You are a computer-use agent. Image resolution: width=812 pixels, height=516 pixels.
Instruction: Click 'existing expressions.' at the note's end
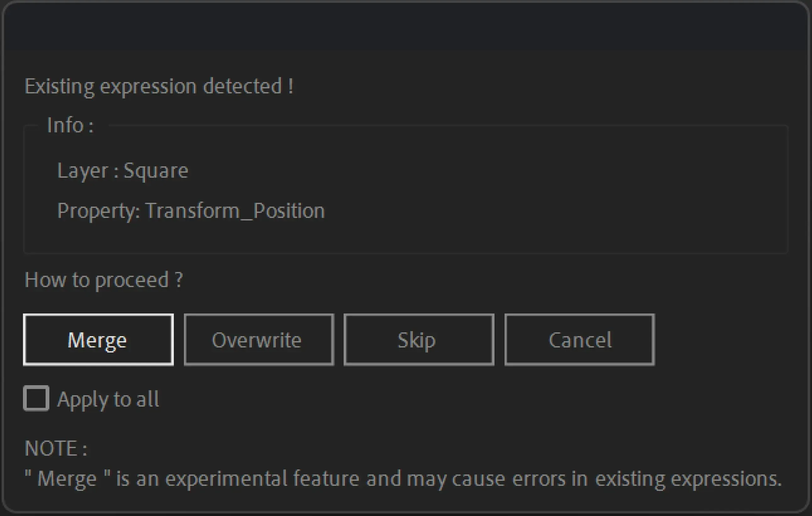688,479
